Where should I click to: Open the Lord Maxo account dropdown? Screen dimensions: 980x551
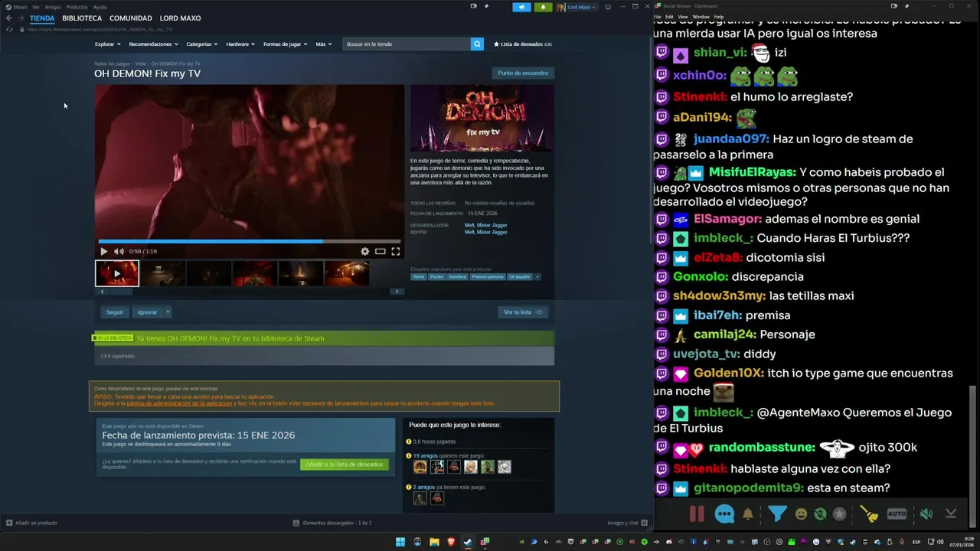click(577, 7)
